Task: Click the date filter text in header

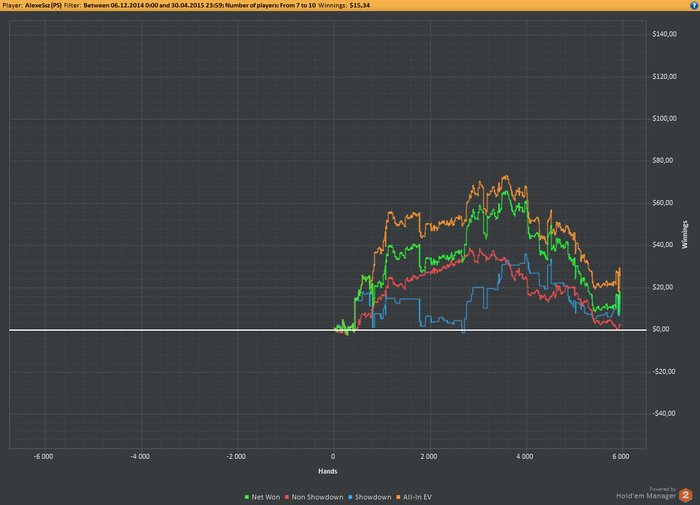Action: point(153,5)
